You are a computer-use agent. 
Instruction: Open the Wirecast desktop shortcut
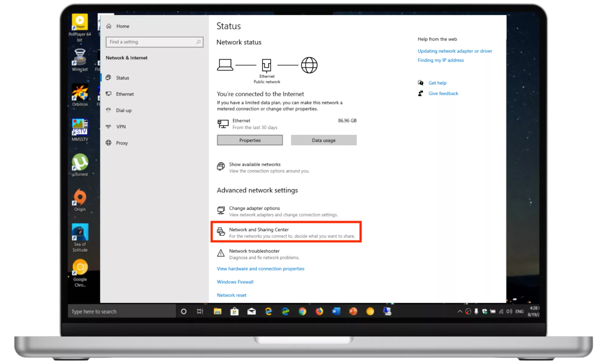(80, 60)
